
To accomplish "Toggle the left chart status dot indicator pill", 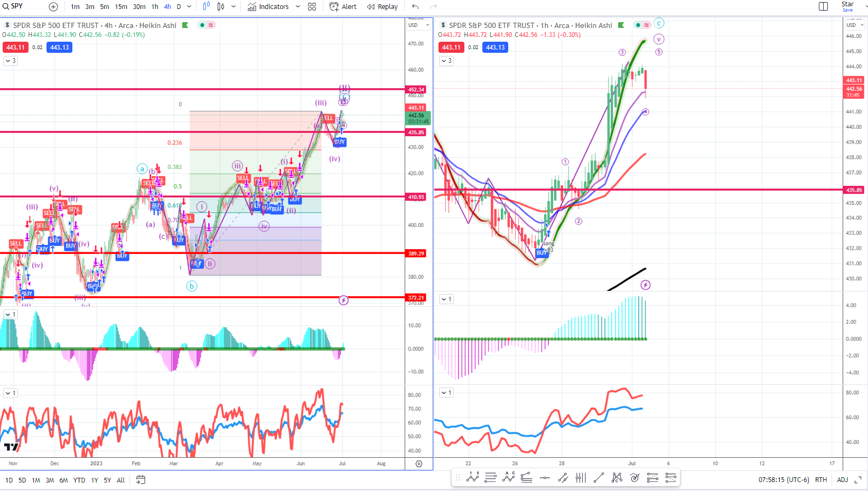I will [x=207, y=25].
